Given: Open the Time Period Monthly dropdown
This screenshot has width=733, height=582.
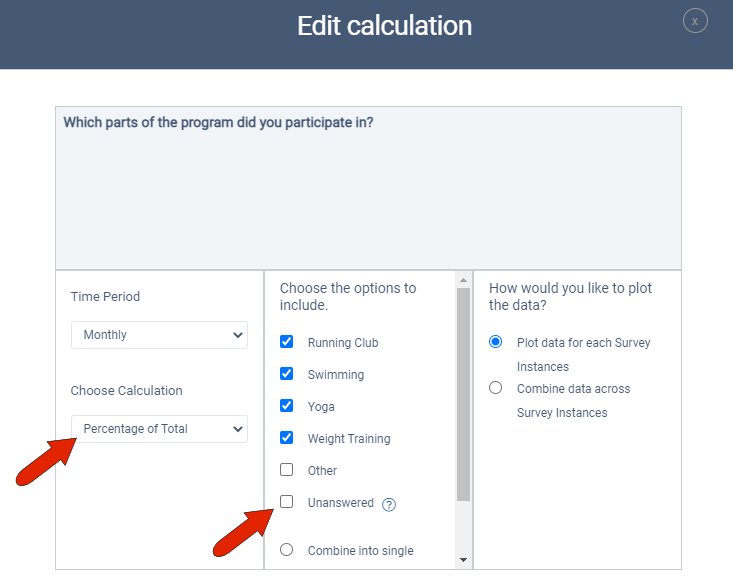Looking at the screenshot, I should pyautogui.click(x=159, y=335).
